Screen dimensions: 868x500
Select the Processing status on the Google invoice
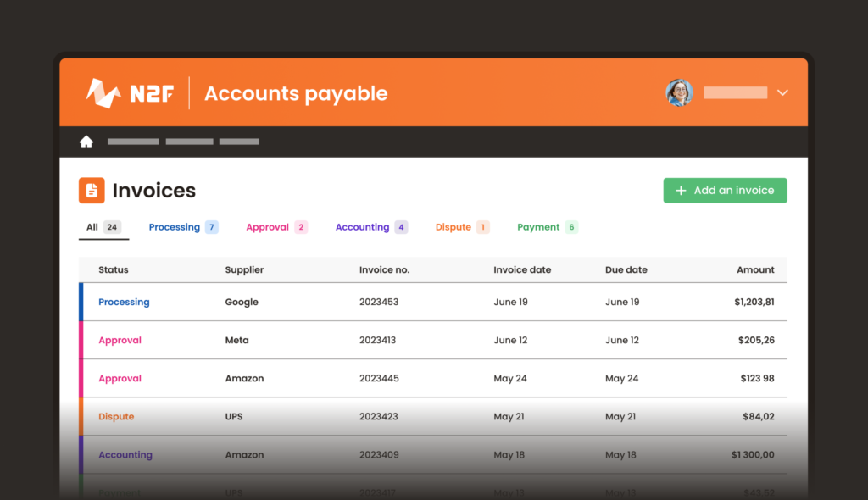click(x=124, y=302)
